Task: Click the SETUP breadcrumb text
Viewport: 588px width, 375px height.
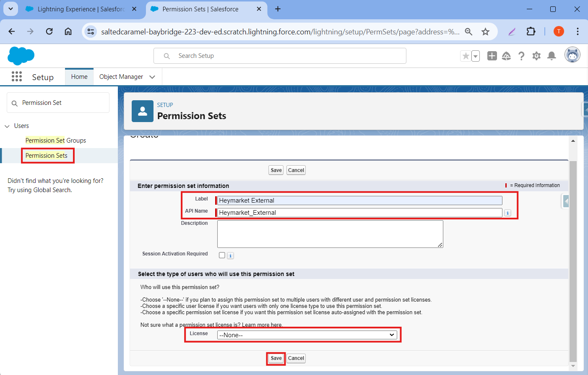Action: pyautogui.click(x=165, y=105)
